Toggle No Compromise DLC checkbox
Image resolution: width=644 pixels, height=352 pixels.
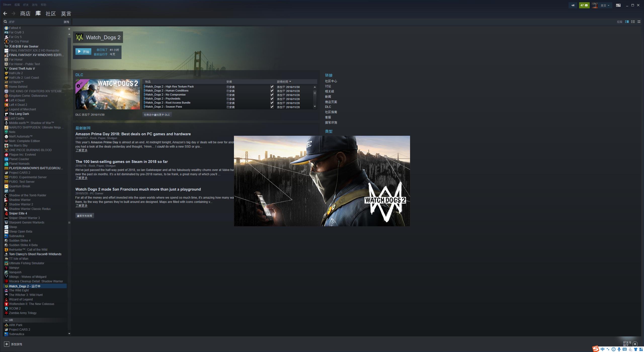(272, 95)
